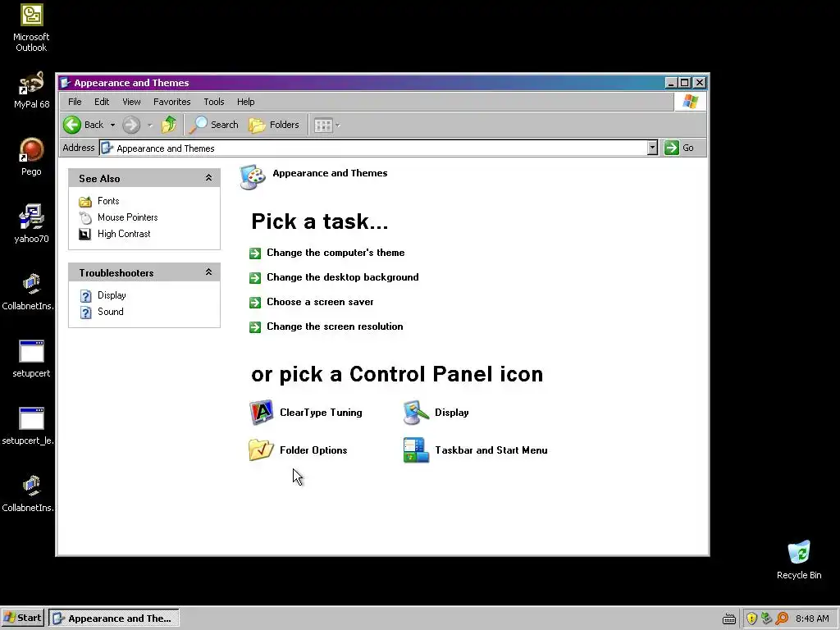Open the Back button history dropdown arrow
840x630 pixels.
click(x=112, y=126)
